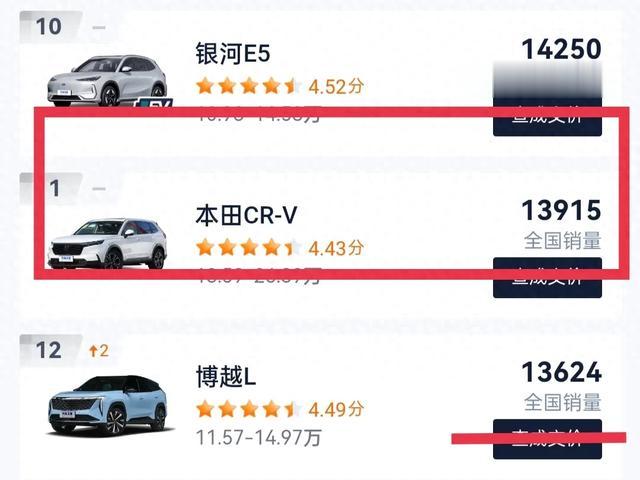Click the up-2 rank trend arrow

(98, 351)
